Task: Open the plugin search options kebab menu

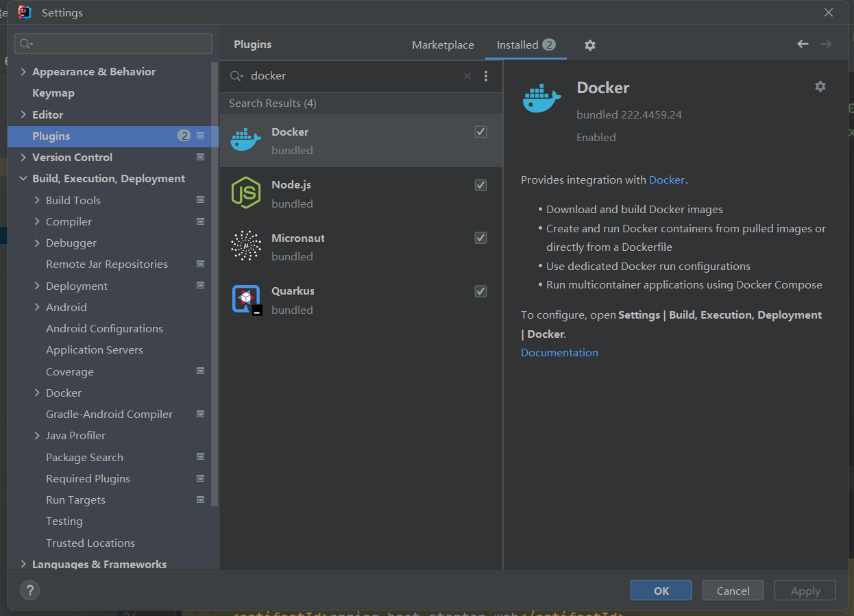Action: pyautogui.click(x=486, y=76)
